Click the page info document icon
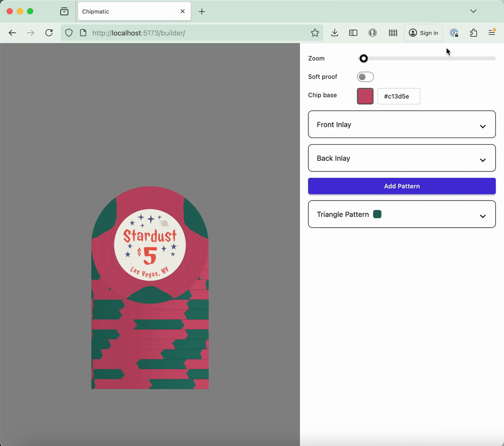Viewport: 504px width, 446px height. 83,33
